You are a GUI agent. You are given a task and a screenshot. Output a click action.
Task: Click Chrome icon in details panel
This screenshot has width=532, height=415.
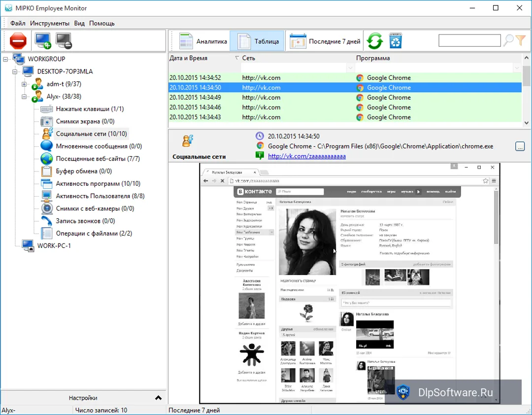260,146
